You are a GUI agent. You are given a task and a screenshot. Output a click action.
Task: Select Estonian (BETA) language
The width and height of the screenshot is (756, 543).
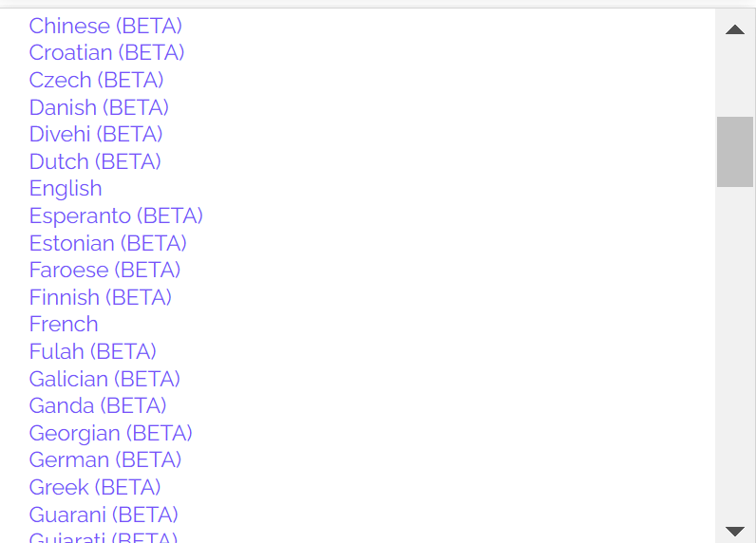107,243
